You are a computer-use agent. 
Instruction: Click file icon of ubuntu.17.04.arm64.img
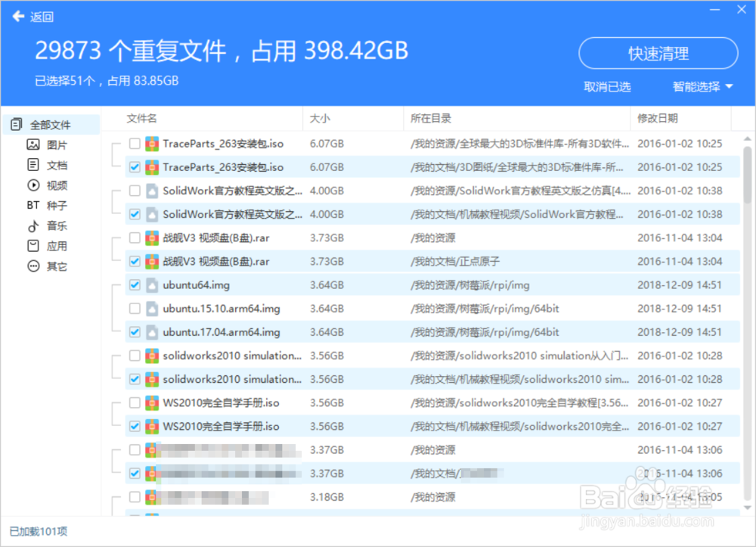point(152,332)
